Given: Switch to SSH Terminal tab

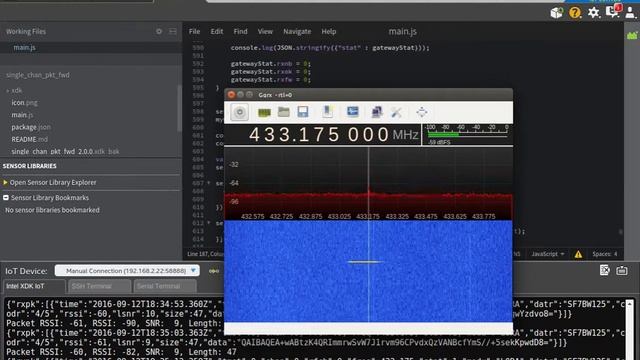Looking at the screenshot, I should click(x=100, y=286).
